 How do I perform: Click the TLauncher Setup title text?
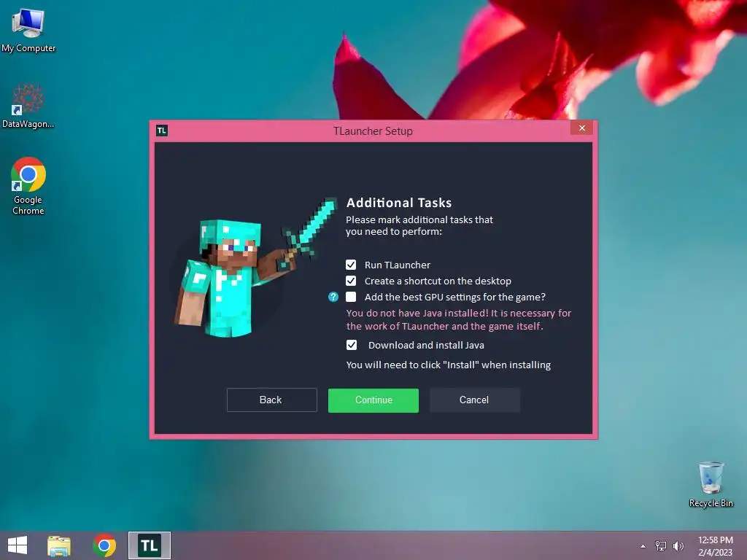(373, 131)
